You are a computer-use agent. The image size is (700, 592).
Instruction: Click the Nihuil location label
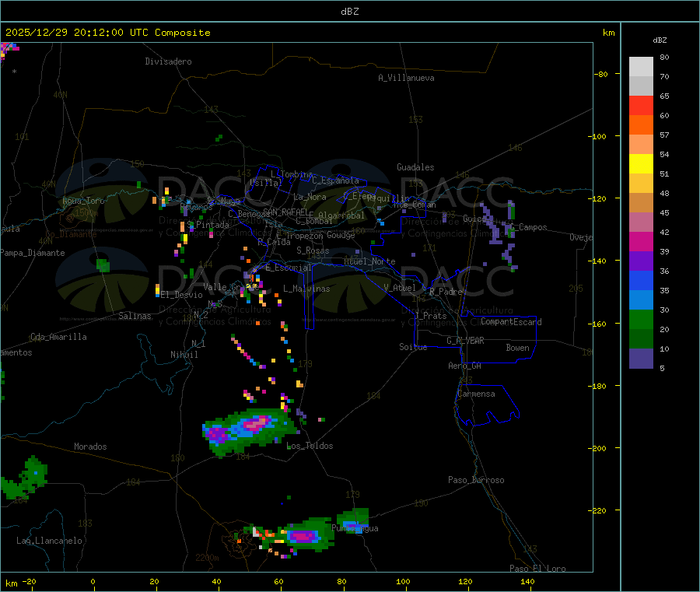pos(184,355)
